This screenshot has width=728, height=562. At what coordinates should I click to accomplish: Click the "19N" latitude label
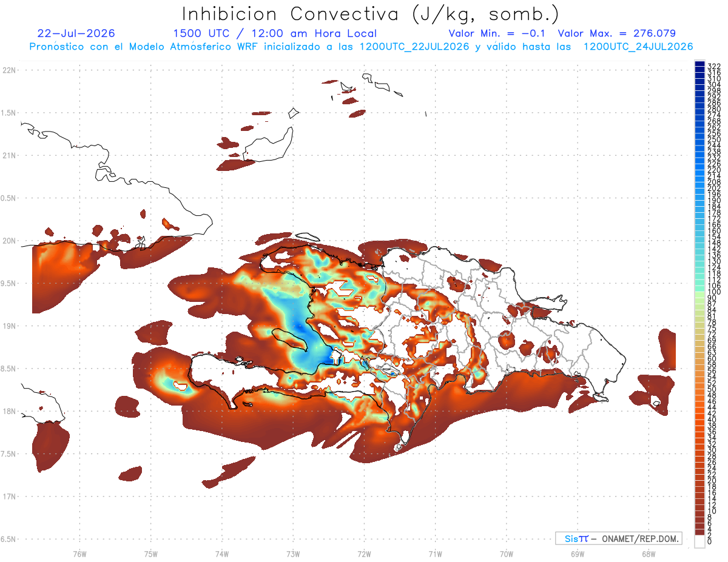10,326
